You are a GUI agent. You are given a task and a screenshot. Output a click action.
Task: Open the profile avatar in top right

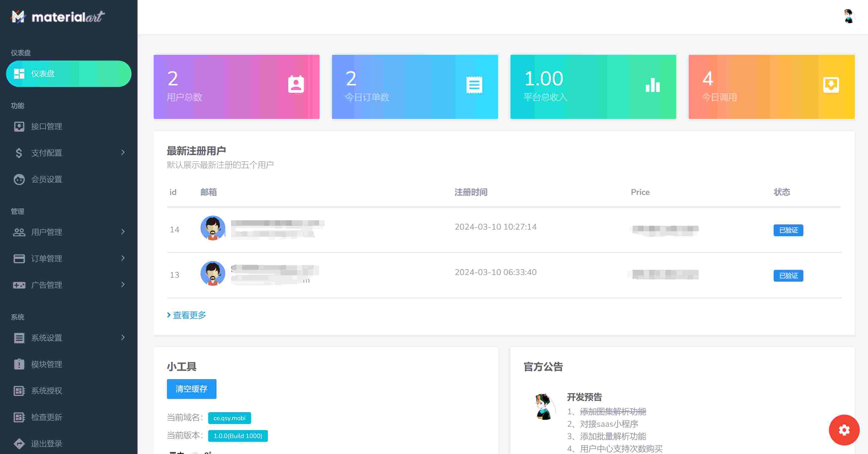[x=848, y=16]
